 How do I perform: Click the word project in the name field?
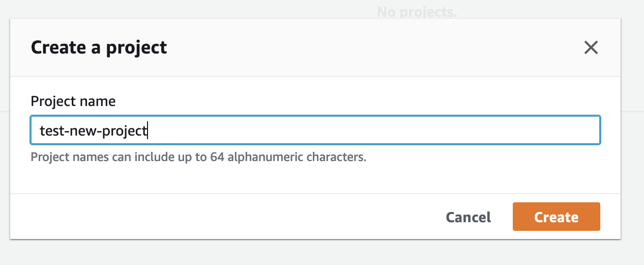tap(125, 132)
